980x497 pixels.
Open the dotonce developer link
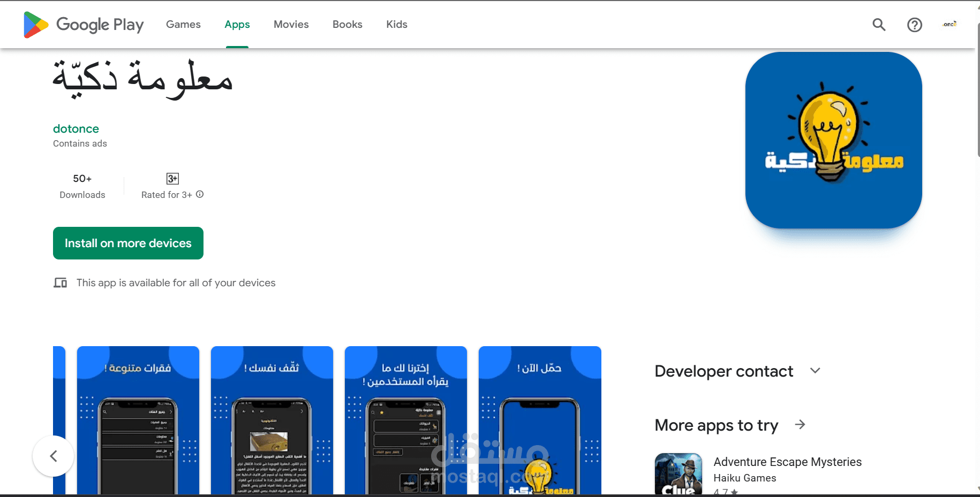[x=76, y=129]
